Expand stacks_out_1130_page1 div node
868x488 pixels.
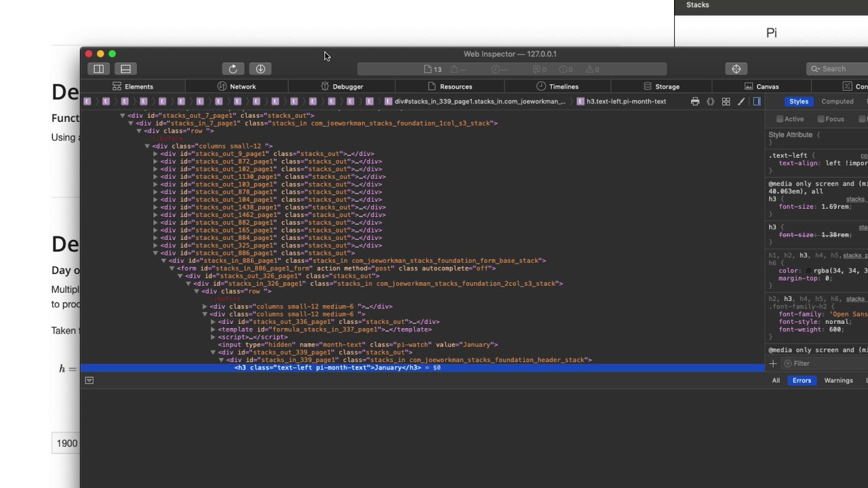click(x=155, y=177)
